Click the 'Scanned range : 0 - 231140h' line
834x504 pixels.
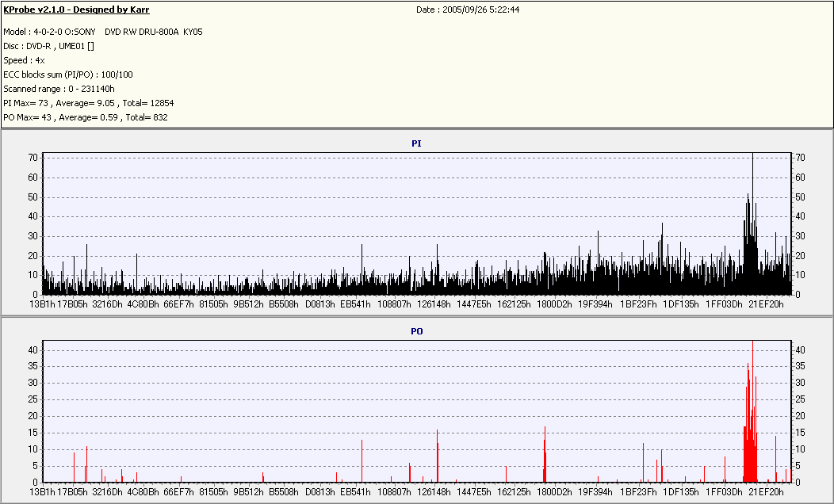click(59, 89)
